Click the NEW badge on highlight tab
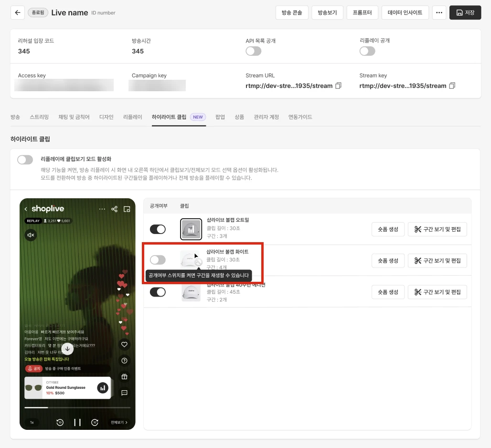 [x=198, y=117]
